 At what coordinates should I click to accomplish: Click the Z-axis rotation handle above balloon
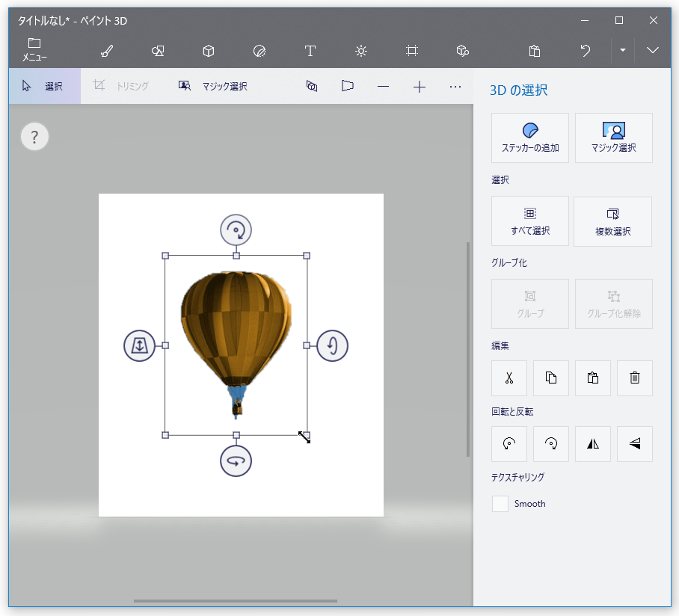236,230
